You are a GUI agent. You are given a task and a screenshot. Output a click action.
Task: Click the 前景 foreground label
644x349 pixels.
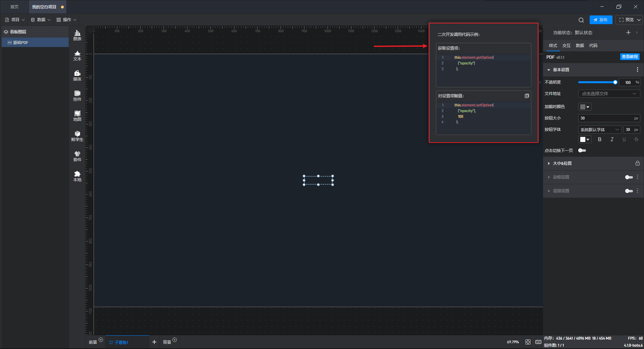coord(93,342)
